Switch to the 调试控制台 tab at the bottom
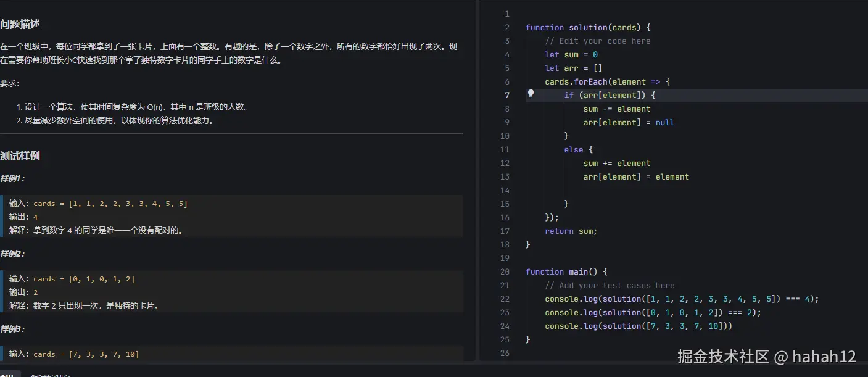Image resolution: width=868 pixels, height=377 pixels. pyautogui.click(x=51, y=375)
